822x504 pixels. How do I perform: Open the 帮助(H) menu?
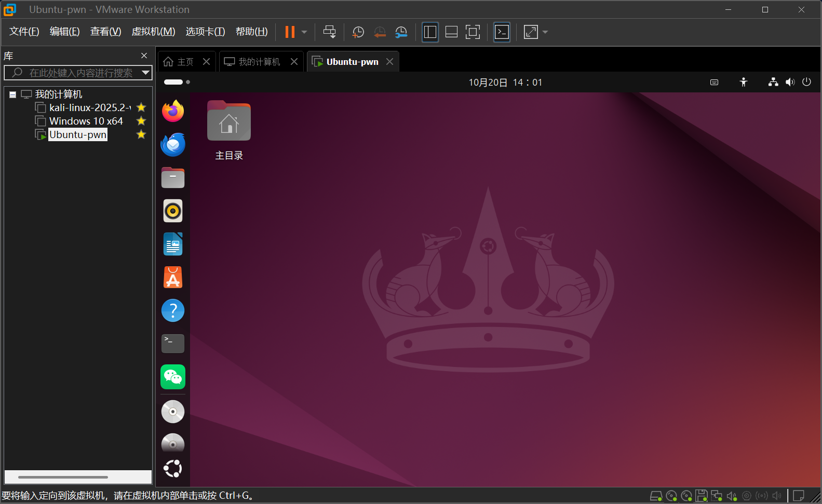[x=252, y=32]
